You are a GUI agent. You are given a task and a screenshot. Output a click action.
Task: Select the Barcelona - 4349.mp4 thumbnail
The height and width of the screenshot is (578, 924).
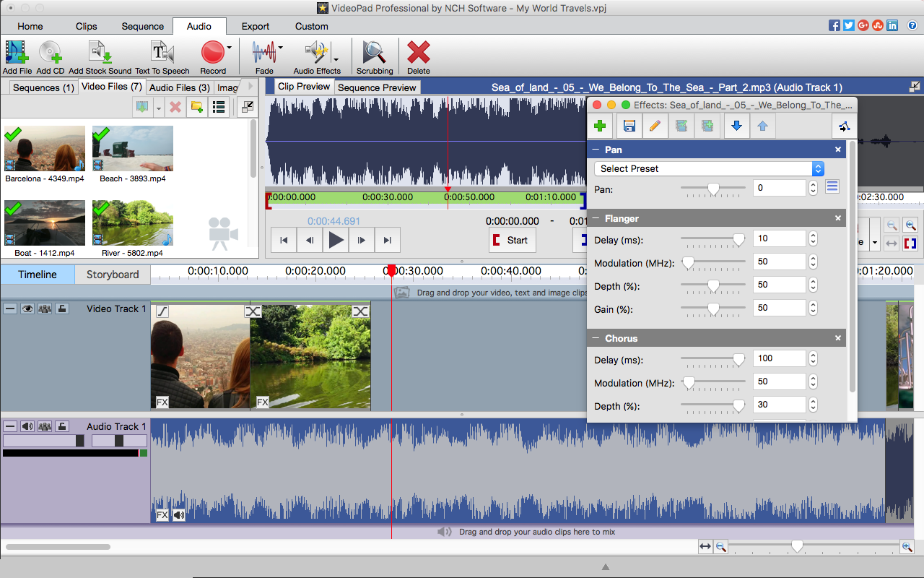click(45, 150)
